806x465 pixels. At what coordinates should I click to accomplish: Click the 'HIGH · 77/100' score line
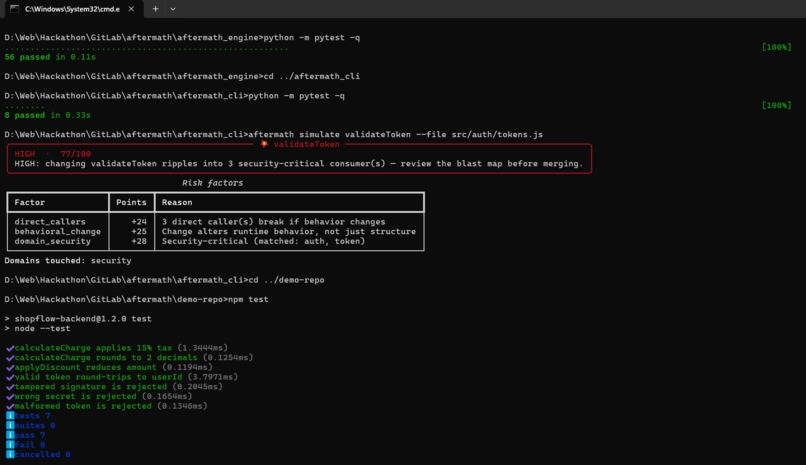click(52, 154)
